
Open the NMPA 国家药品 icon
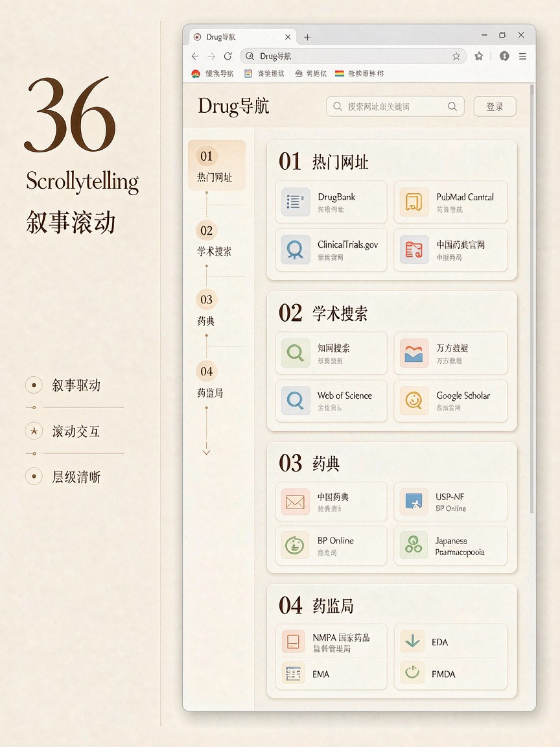[x=294, y=641]
